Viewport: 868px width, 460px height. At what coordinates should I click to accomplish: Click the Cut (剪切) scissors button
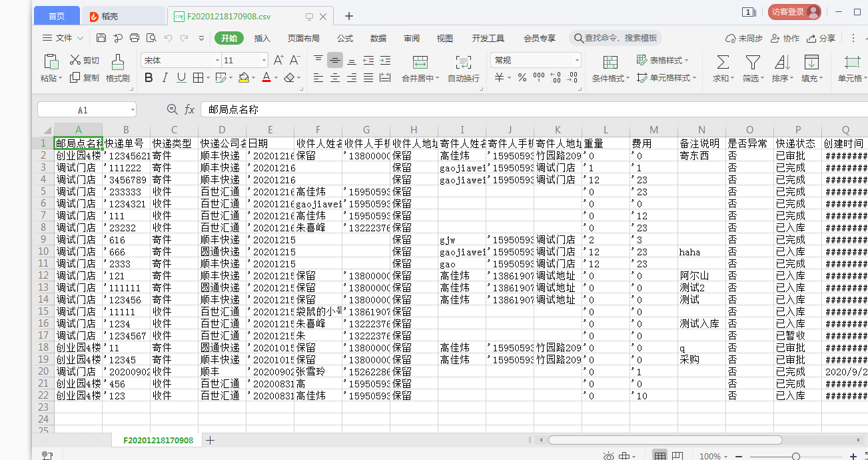85,60
